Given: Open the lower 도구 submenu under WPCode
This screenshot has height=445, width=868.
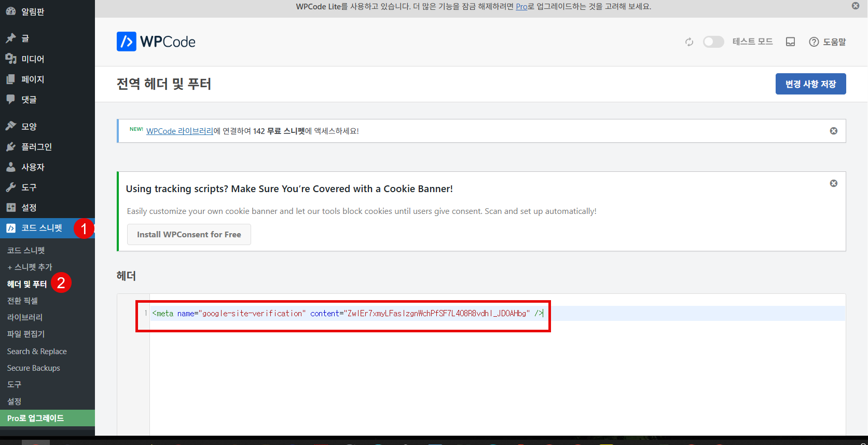Looking at the screenshot, I should (14, 385).
